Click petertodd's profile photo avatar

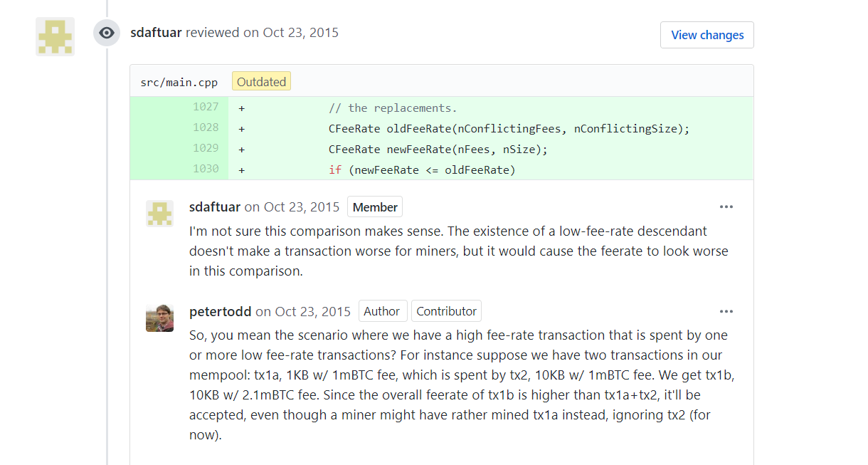[x=159, y=318]
